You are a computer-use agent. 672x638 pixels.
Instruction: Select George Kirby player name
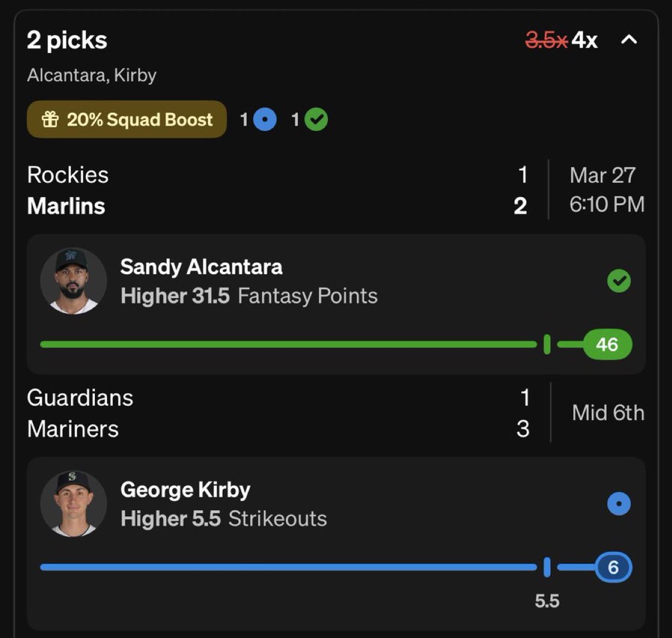coord(185,490)
